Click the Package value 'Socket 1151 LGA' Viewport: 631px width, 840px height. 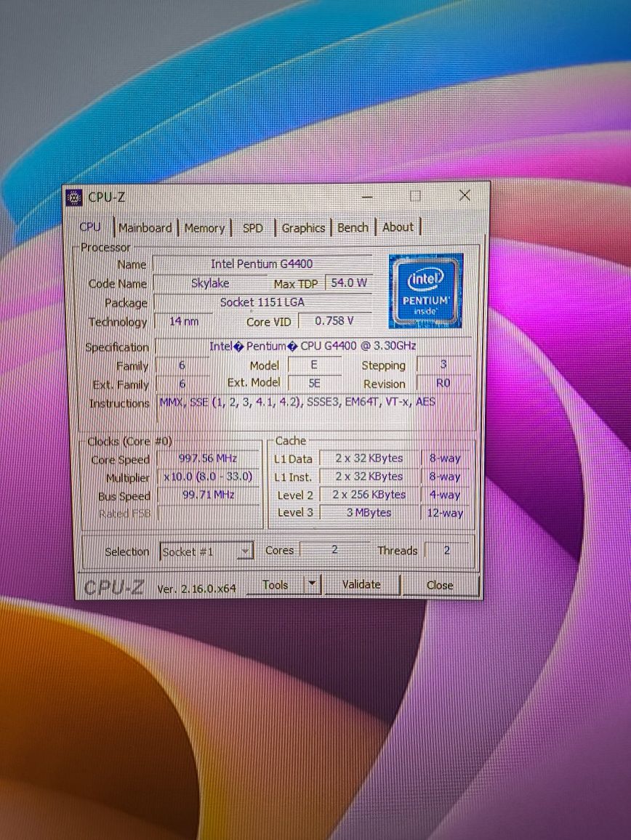[x=262, y=302]
